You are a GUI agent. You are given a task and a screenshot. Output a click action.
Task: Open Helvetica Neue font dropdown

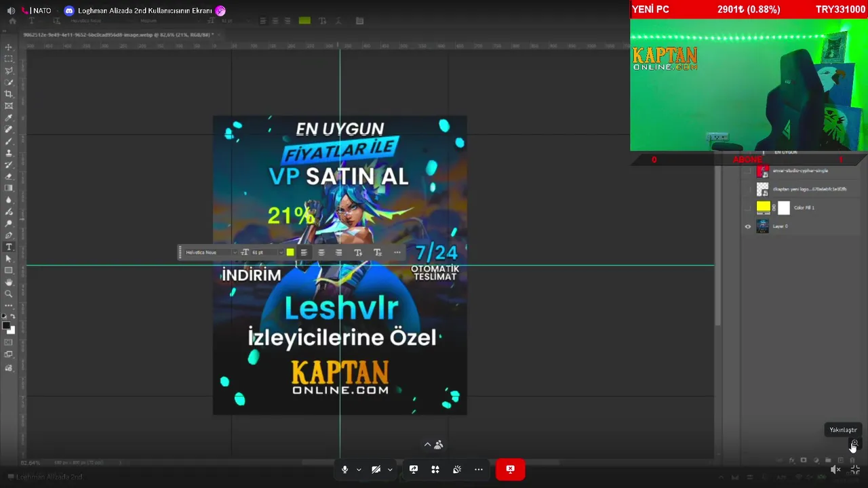click(x=235, y=253)
